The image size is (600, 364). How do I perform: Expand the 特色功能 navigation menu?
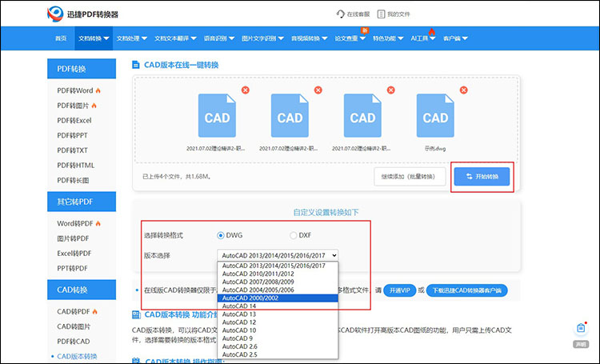388,38
